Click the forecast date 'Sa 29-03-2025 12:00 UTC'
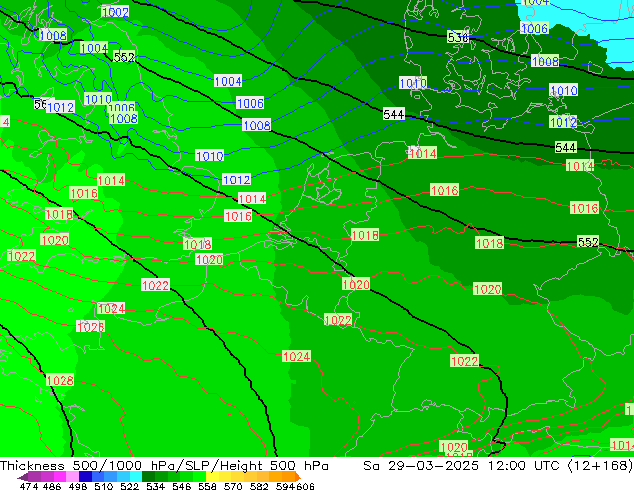The image size is (634, 490). (x=463, y=466)
